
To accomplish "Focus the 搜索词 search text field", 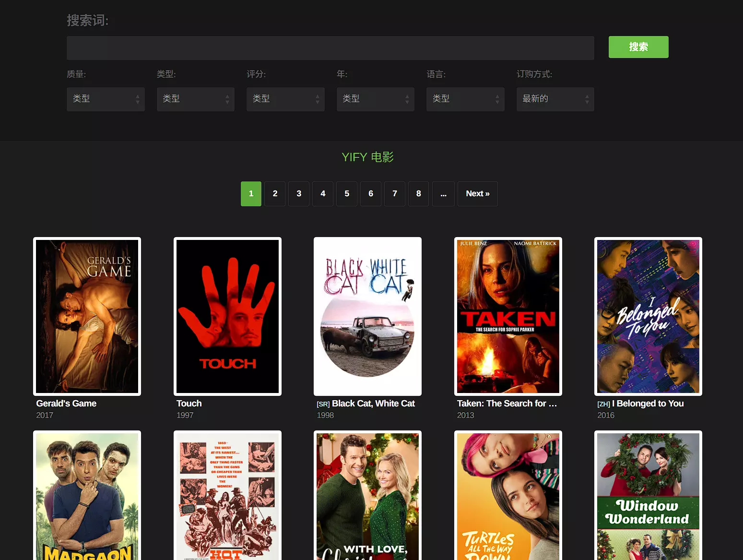I will (x=330, y=48).
